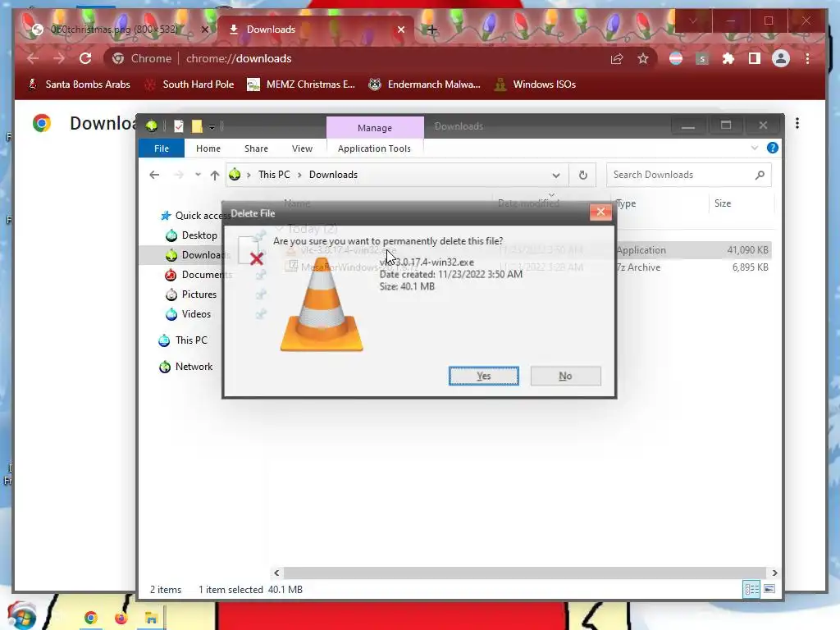Share this page icon in Chrome

tap(617, 58)
